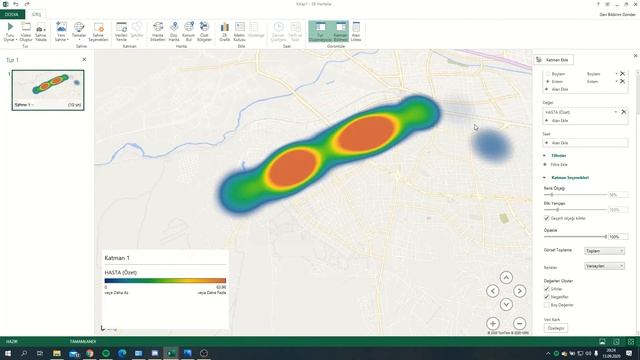This screenshot has width=640, height=360.
Task: Open Microsoft Edge from the taskbar
Action: 122,353
